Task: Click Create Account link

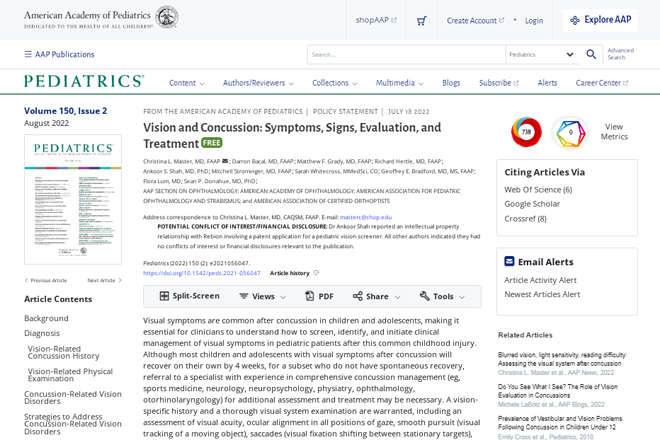Action: [475, 21]
